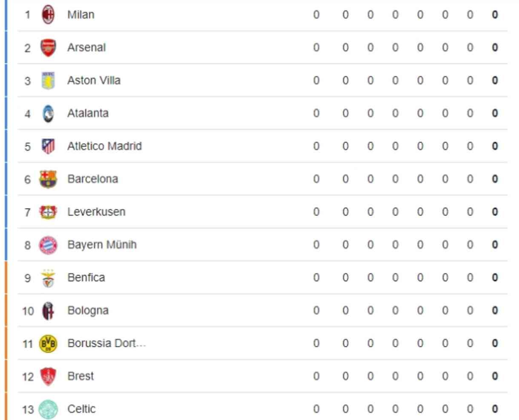Click the Aston Villa club crest
The height and width of the screenshot is (420, 519).
[48, 80]
